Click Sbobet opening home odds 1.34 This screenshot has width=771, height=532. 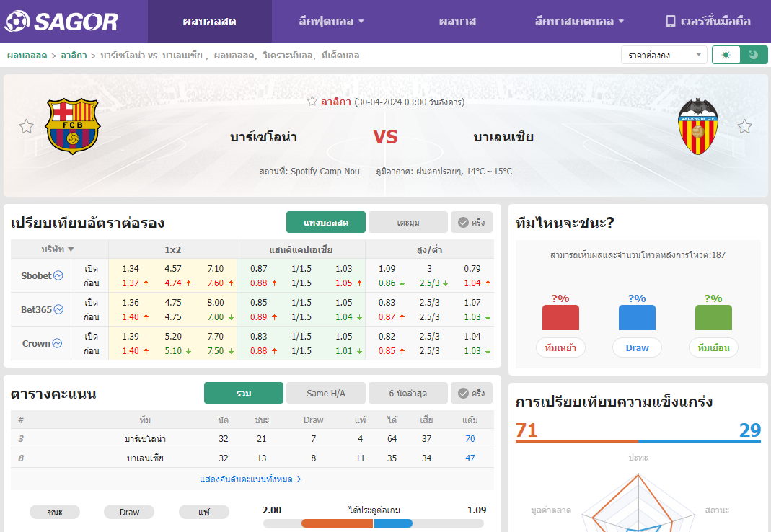tap(131, 268)
